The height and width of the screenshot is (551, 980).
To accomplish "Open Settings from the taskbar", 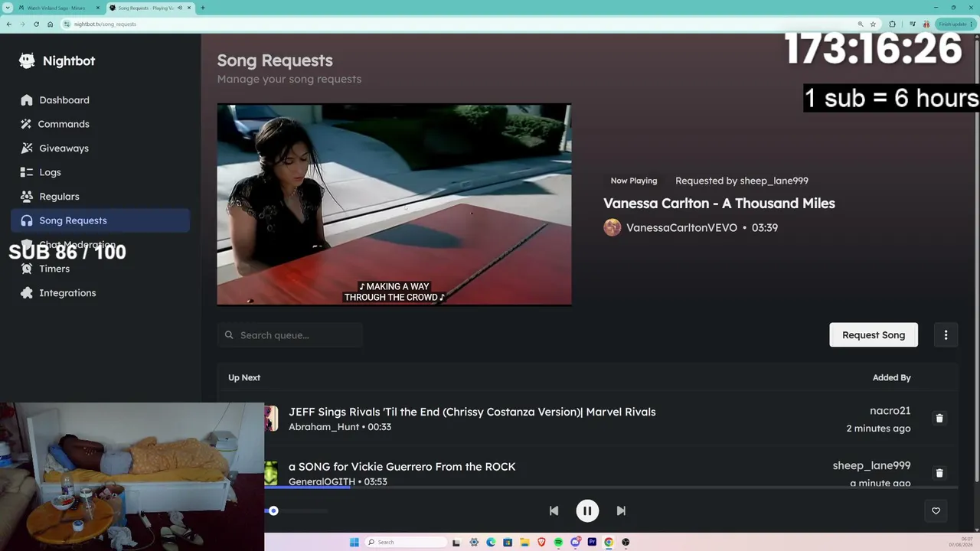I will click(474, 542).
